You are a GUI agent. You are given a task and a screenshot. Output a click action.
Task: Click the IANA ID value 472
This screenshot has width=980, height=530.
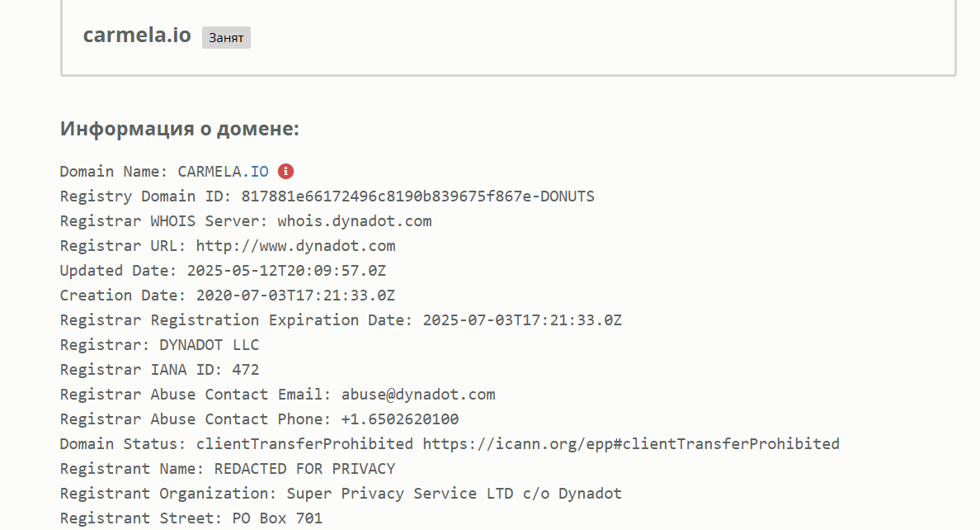pos(246,370)
